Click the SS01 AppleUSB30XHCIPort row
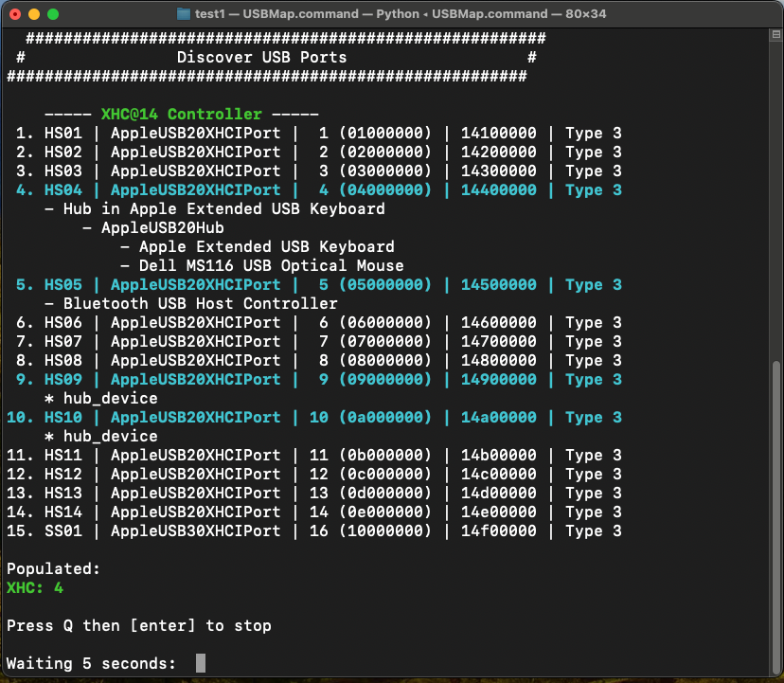 [318, 530]
